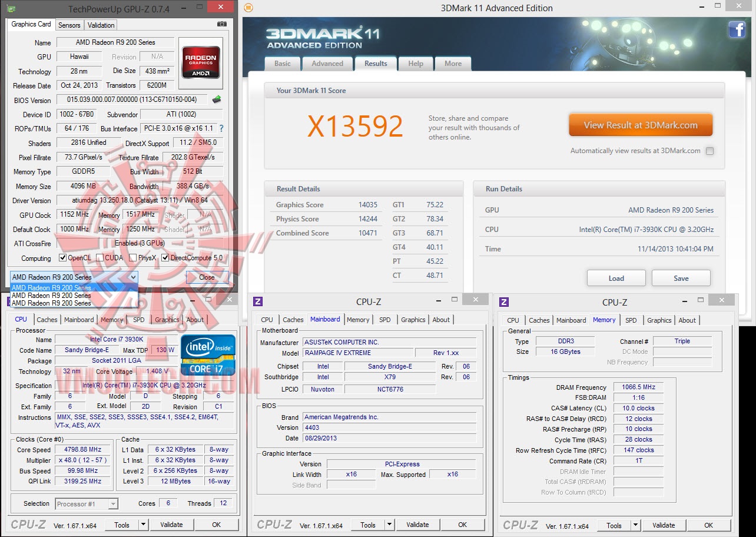The image size is (756, 537).
Task: Open the Help tab in 3DMark 11
Action: pos(416,64)
